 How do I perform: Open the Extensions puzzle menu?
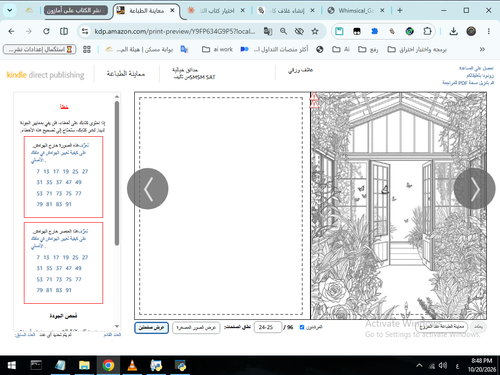coord(427,31)
